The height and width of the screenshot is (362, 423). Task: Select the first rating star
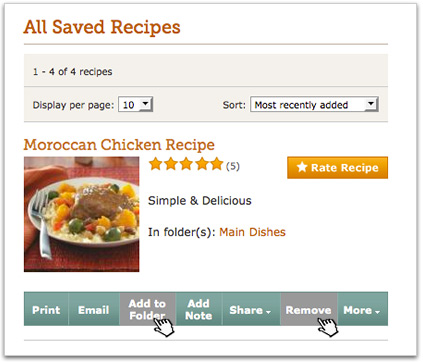[x=156, y=164]
